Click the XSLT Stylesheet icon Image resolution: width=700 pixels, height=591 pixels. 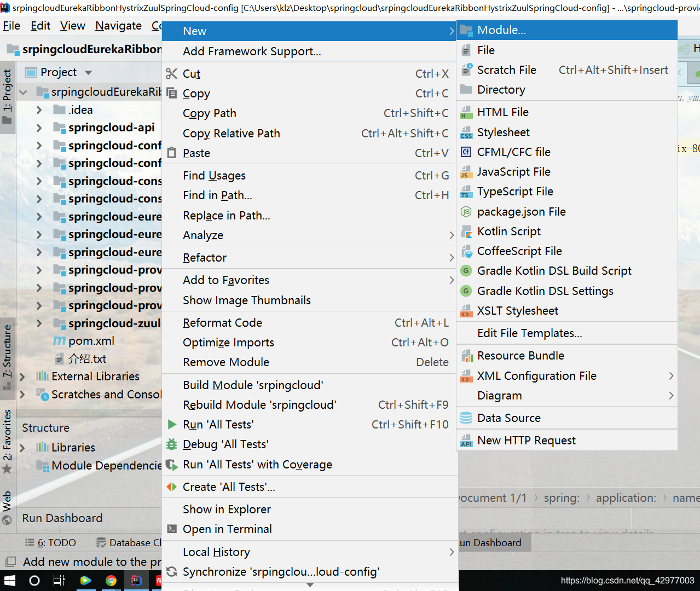pyautogui.click(x=466, y=311)
